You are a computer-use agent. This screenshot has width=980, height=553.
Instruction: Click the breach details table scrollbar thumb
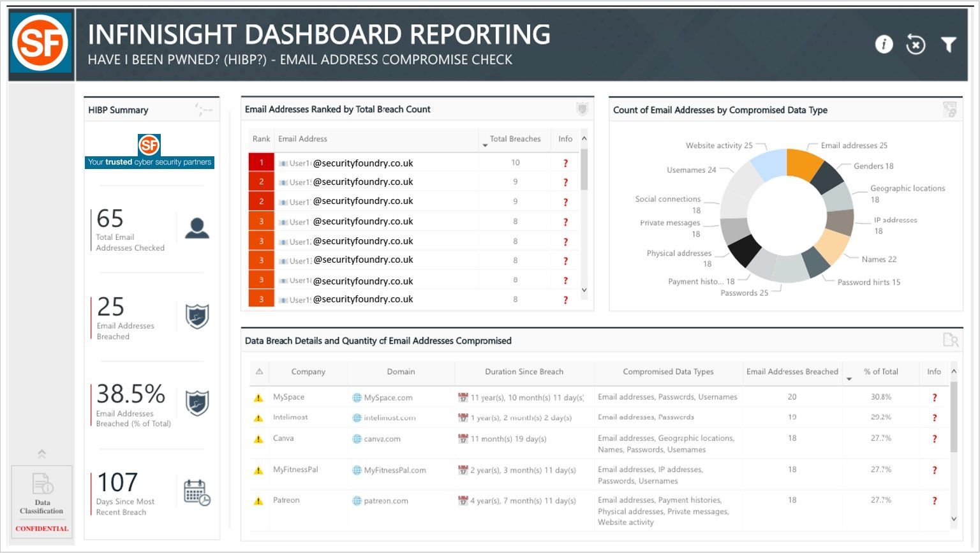[954, 417]
